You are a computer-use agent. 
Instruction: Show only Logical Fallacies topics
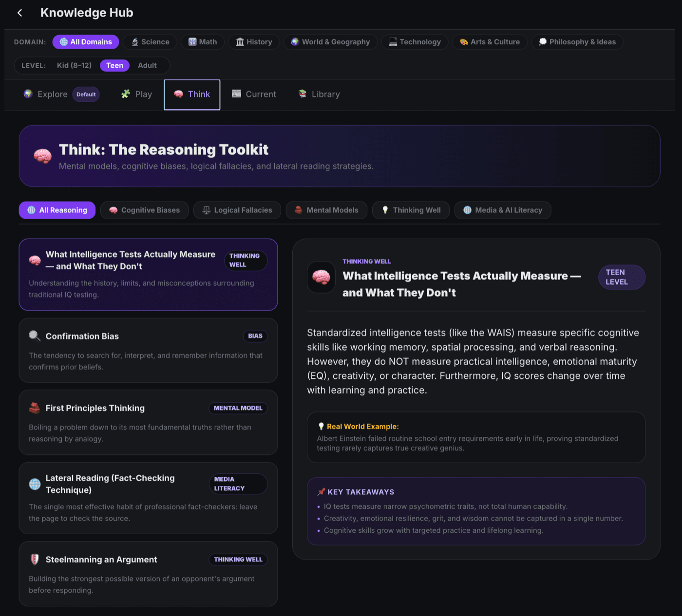point(237,210)
